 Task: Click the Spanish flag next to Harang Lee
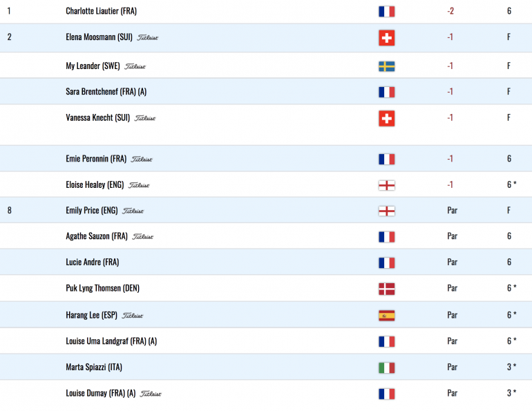[386, 316]
